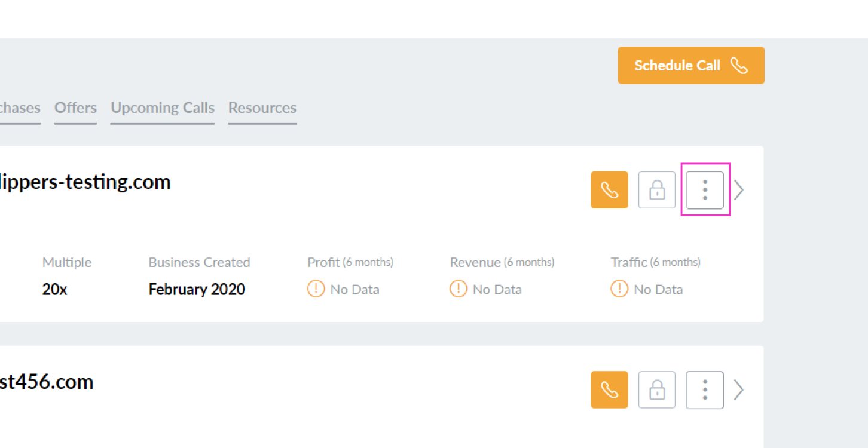The height and width of the screenshot is (448, 868).
Task: Go to the Resources tab
Action: [x=262, y=108]
